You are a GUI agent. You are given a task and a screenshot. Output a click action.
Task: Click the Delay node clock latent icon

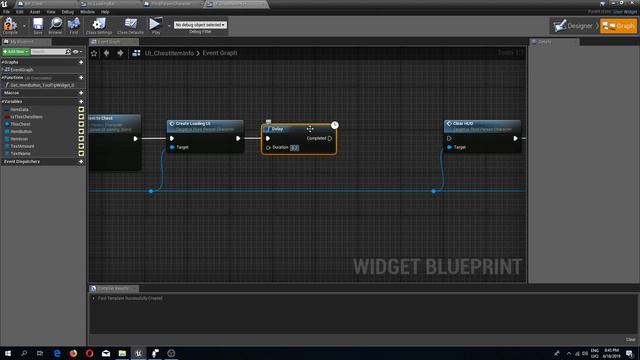(335, 125)
